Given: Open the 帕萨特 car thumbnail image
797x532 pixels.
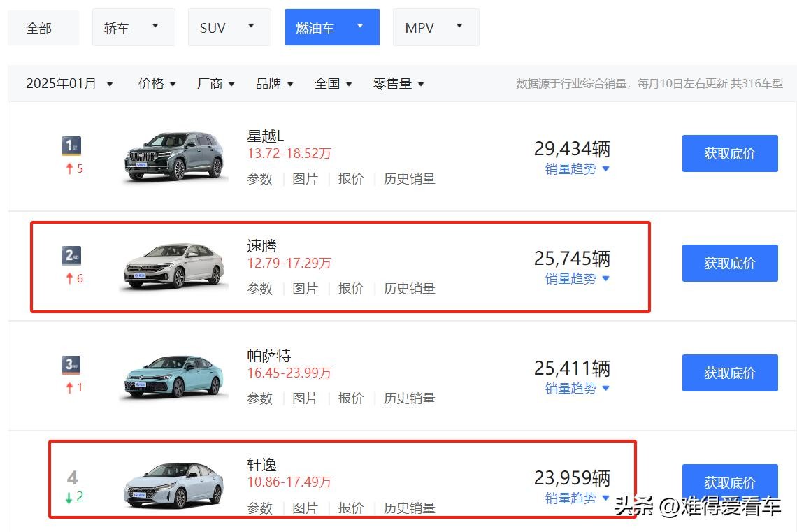Looking at the screenshot, I should click(174, 378).
